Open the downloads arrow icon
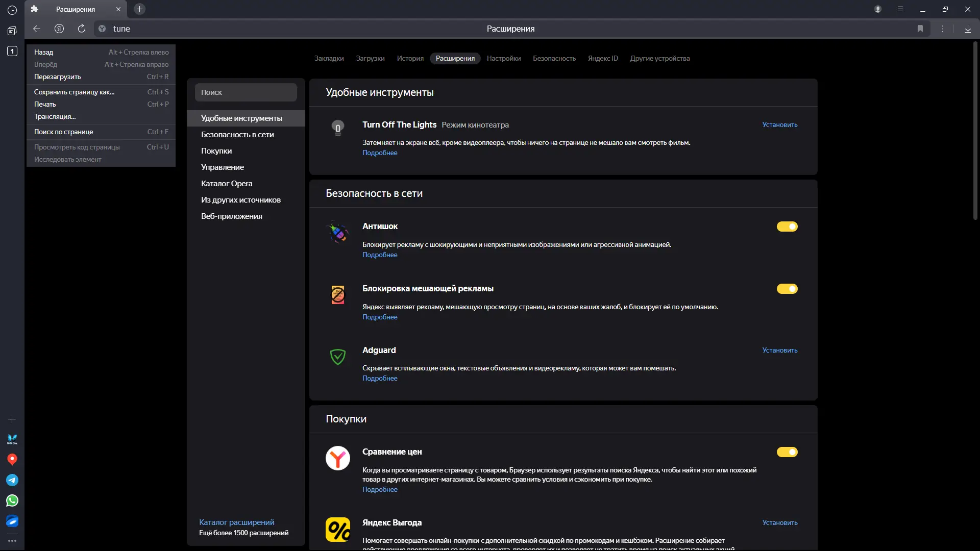The image size is (980, 551). [x=968, y=29]
